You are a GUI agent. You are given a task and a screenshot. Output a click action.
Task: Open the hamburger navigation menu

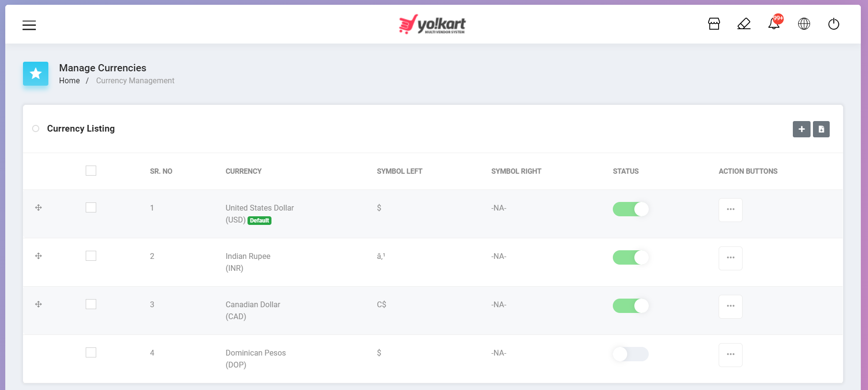[29, 25]
